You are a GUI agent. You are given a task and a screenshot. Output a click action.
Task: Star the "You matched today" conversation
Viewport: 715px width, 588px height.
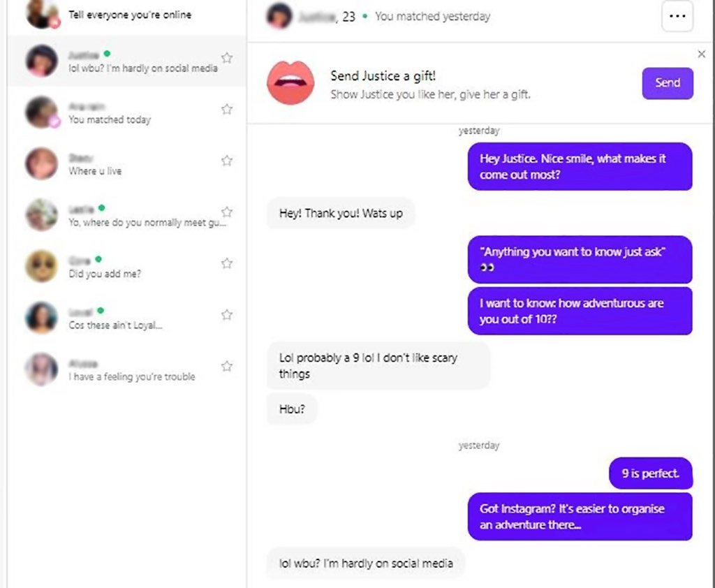click(x=226, y=109)
